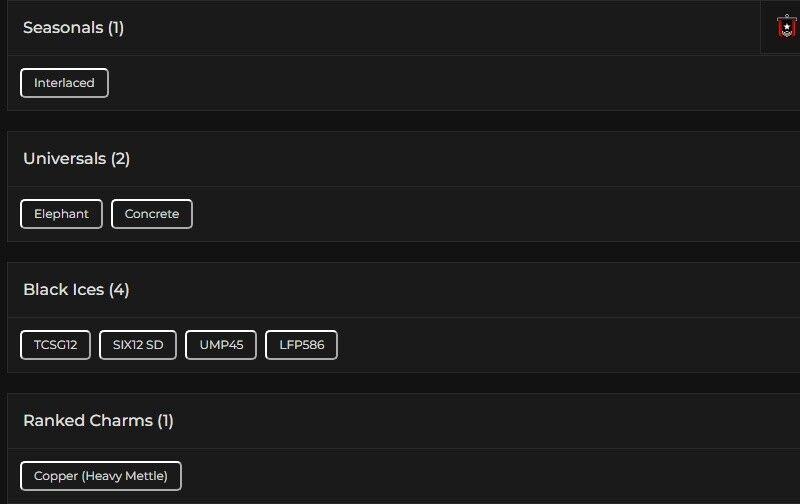Click the Elephant universal skin tag
This screenshot has height=504, width=800.
coord(61,214)
